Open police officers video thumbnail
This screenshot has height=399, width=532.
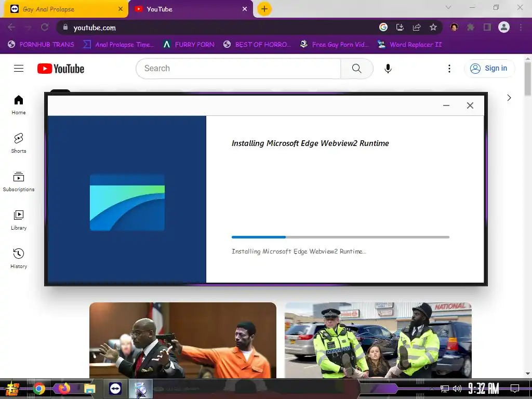pos(378,340)
